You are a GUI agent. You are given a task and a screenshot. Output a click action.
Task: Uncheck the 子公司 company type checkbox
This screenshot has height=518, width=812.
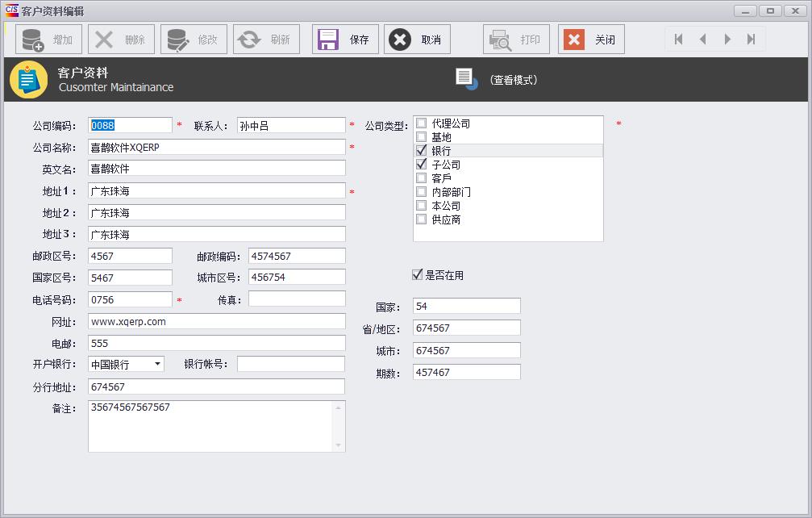pyautogui.click(x=420, y=164)
